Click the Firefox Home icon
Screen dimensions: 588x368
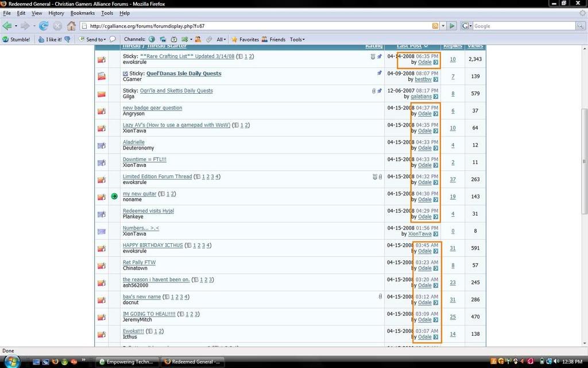(71, 26)
